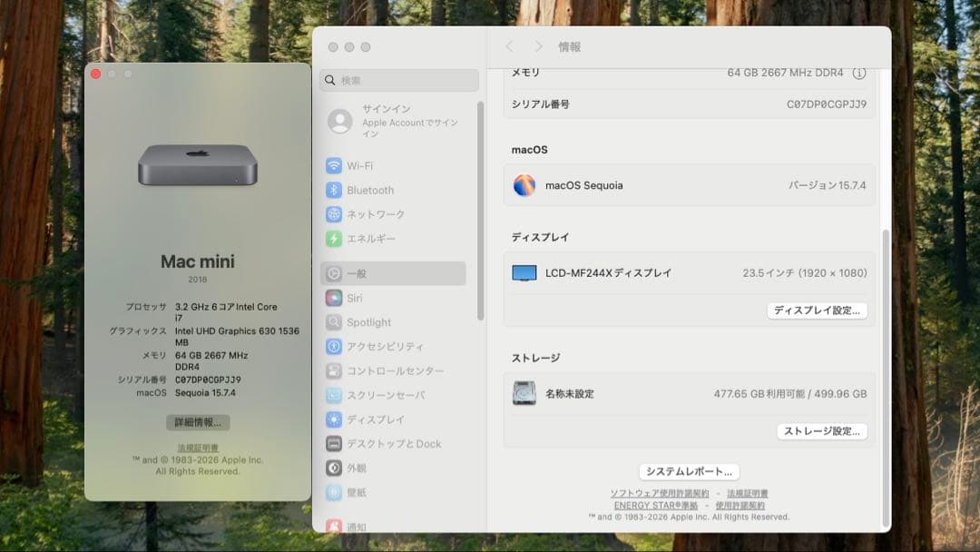Image resolution: width=980 pixels, height=552 pixels.
Task: Click the sidebar vertical scrollbar
Action: 480,212
